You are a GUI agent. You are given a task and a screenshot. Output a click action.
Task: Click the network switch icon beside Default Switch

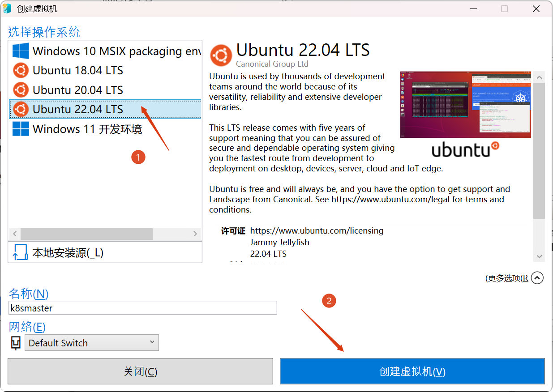point(16,343)
